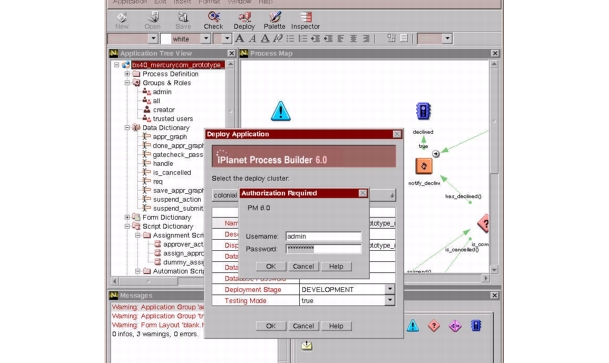
Task: Click OK in Authorization Required dialog
Action: click(271, 266)
